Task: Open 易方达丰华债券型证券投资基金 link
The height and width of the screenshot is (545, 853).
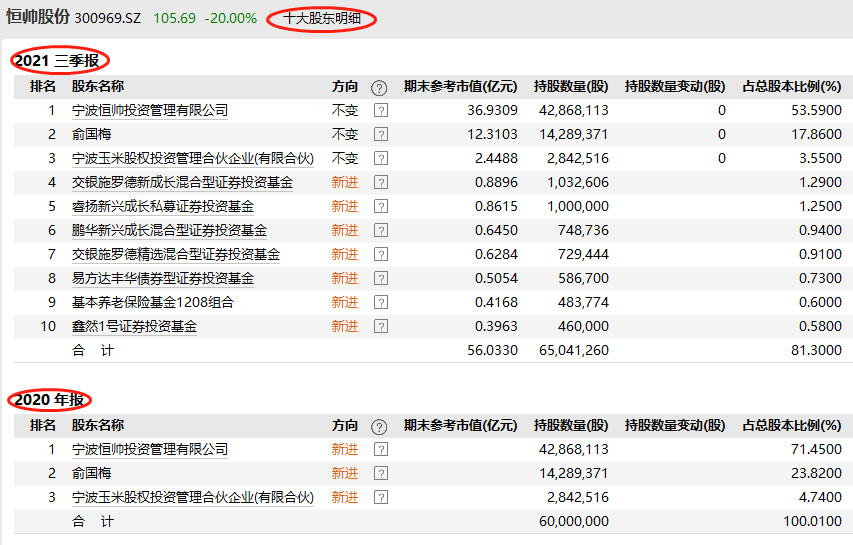Action: click(x=163, y=278)
